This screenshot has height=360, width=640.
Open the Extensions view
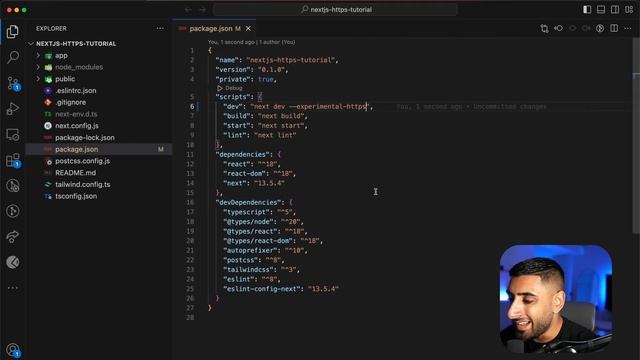click(13, 160)
